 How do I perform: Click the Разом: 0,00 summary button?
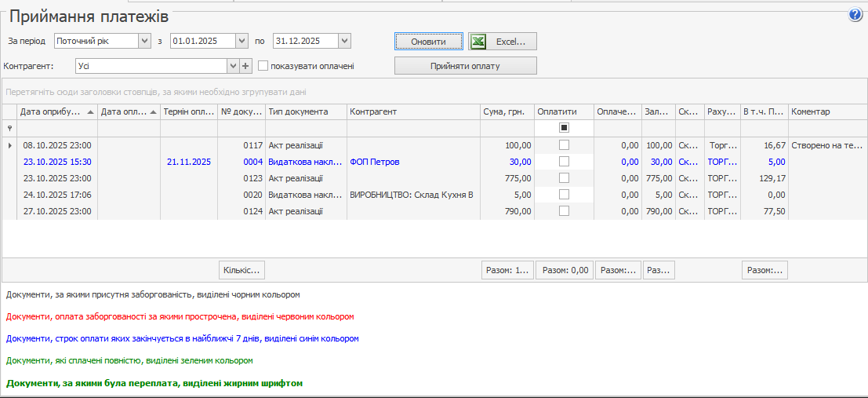(564, 270)
